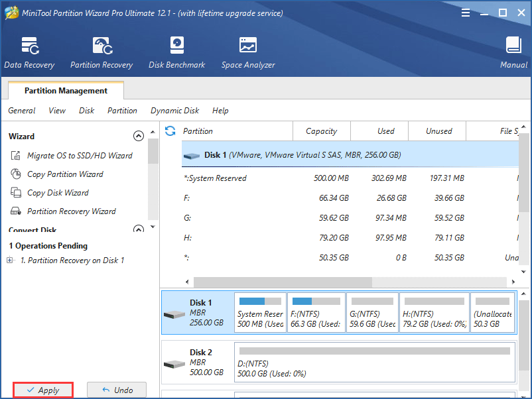Sort the list by Capacity column
Screen dimensions: 532x399
[x=321, y=131]
